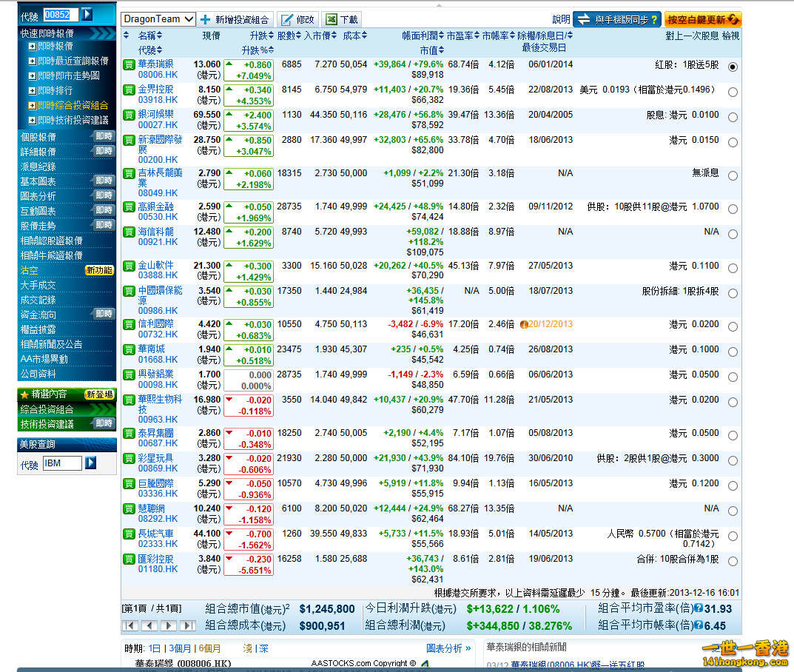Click 按空白鍵更新 refresh button

pyautogui.click(x=703, y=19)
